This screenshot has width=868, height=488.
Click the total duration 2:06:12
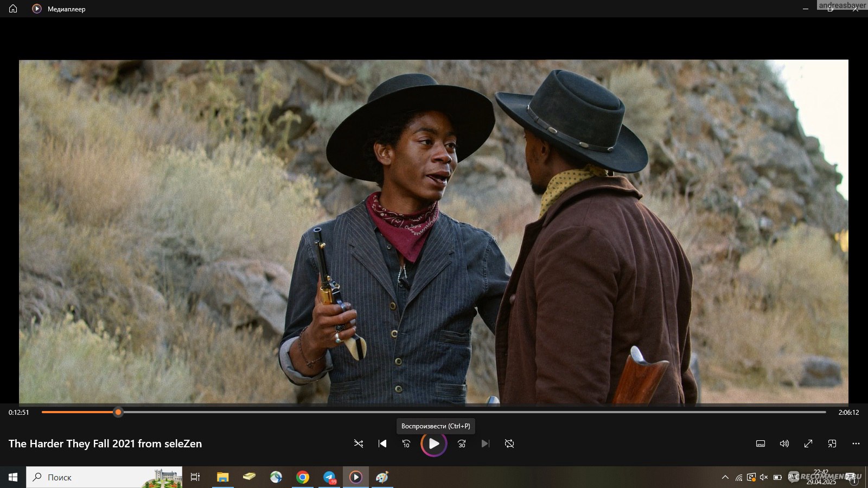pos(848,413)
